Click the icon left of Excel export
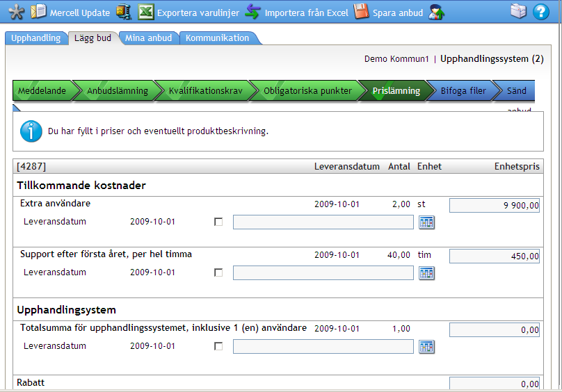Viewport: 562px width, 392px height. coord(124,12)
